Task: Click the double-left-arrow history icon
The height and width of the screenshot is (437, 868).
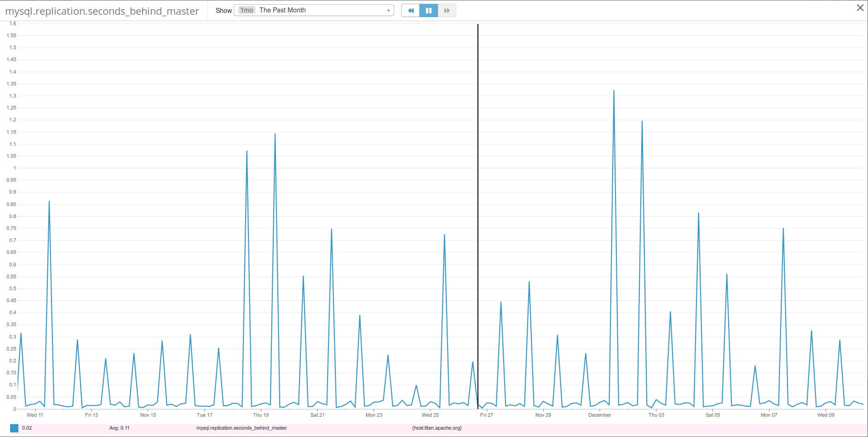Action: click(411, 10)
